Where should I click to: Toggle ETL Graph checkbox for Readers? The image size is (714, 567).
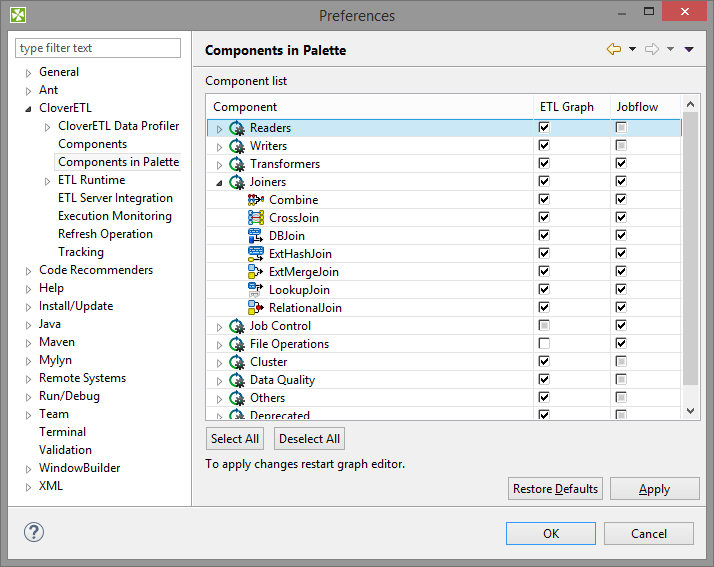(x=544, y=128)
